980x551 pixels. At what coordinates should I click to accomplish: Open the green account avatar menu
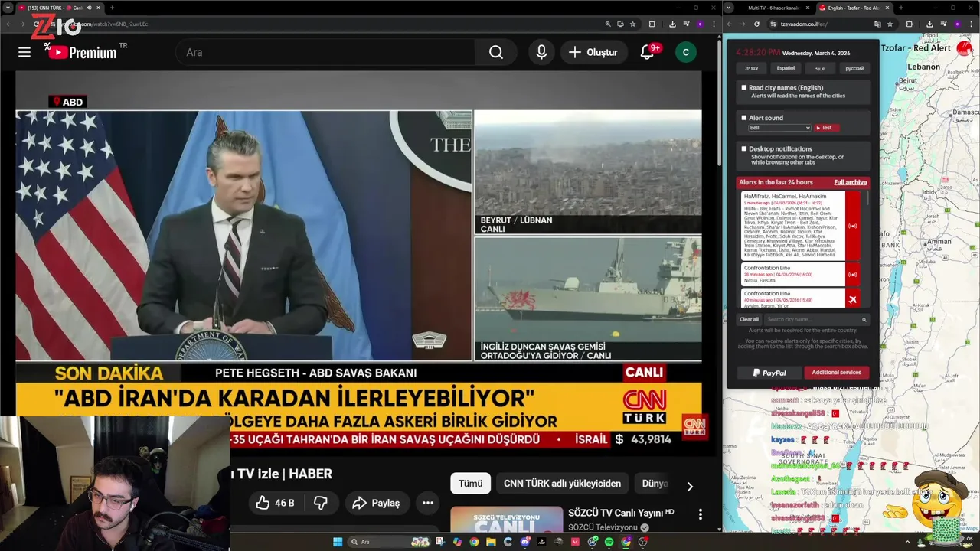point(685,52)
